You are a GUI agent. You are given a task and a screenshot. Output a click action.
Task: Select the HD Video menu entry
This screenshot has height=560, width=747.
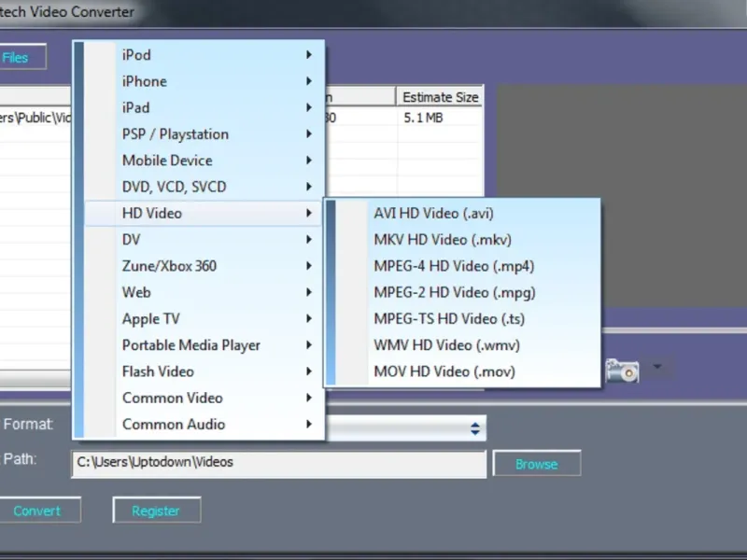coord(204,214)
